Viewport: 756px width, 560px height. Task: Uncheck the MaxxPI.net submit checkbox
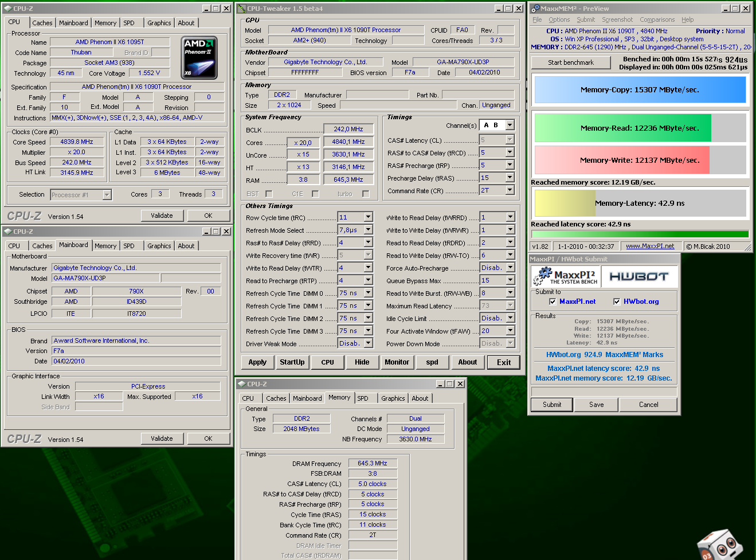553,301
